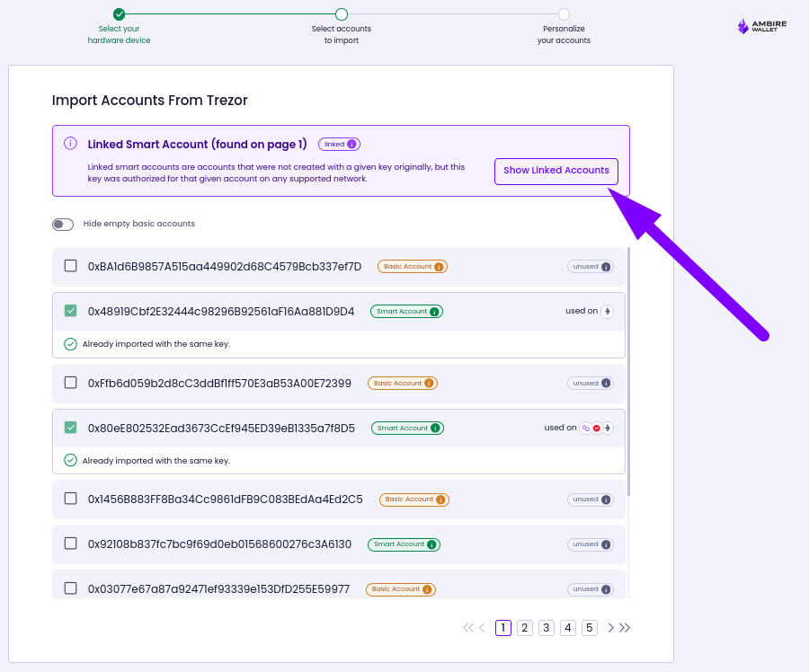The height and width of the screenshot is (672, 809).
Task: Click Basic Account info icon for 0xFfb6d059 row
Action: point(429,384)
